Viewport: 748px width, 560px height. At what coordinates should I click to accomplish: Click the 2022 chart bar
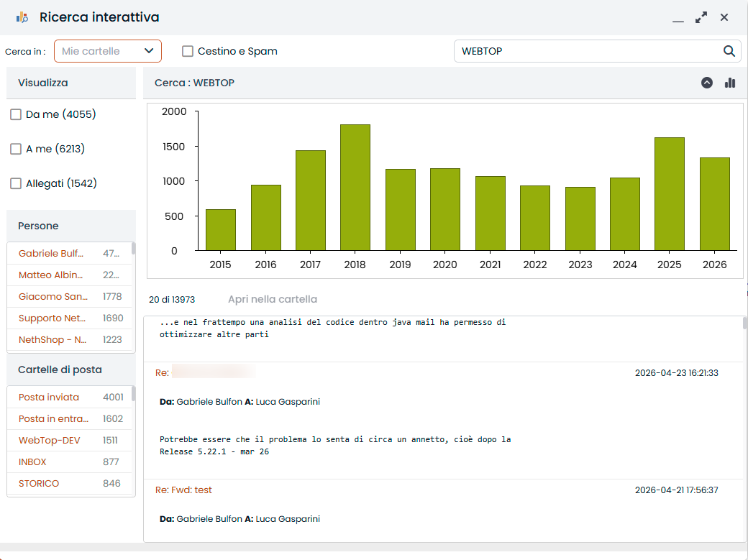(x=535, y=218)
